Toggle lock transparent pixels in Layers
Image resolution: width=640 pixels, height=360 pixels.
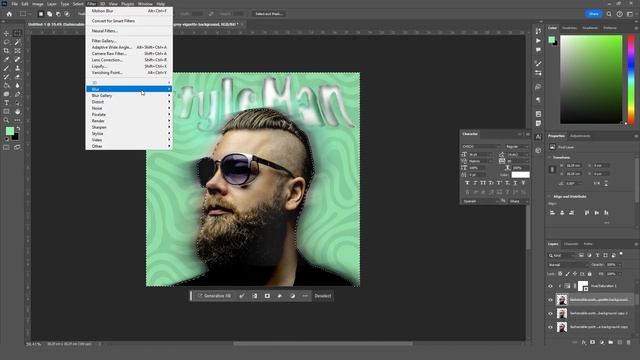560,274
